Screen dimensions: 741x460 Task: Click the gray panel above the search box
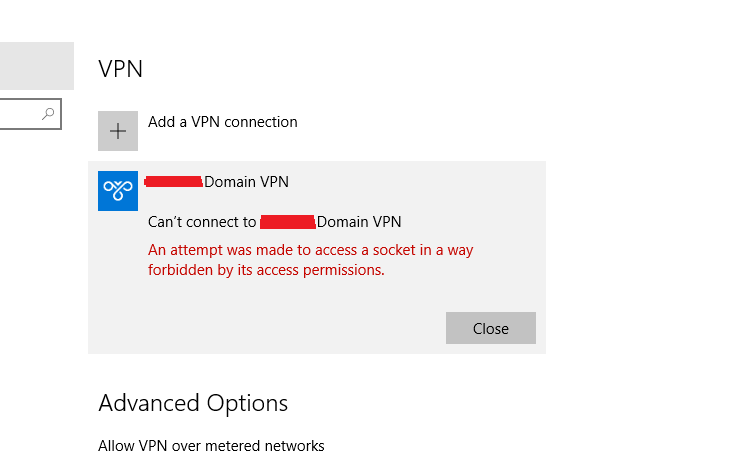coord(37,66)
